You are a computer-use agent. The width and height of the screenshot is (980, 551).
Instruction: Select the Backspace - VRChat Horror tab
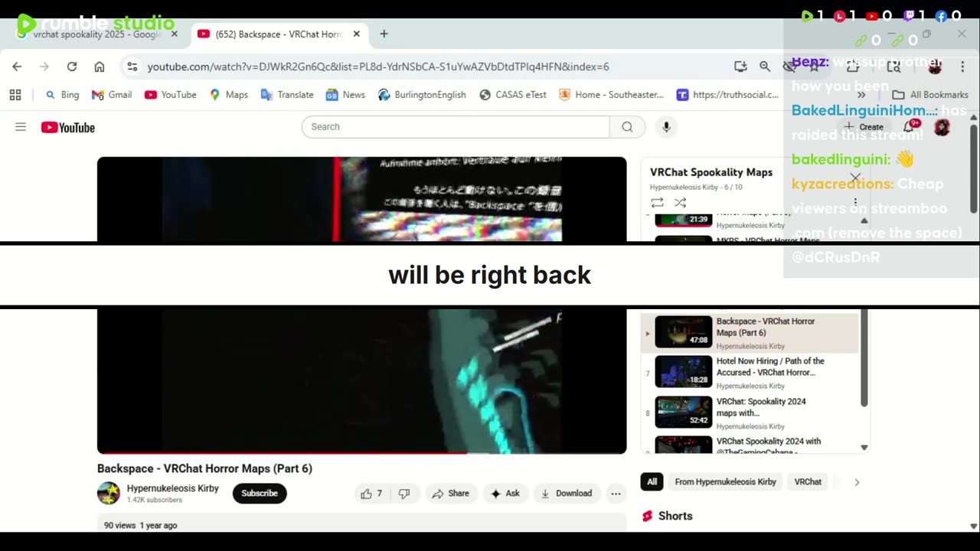click(279, 34)
